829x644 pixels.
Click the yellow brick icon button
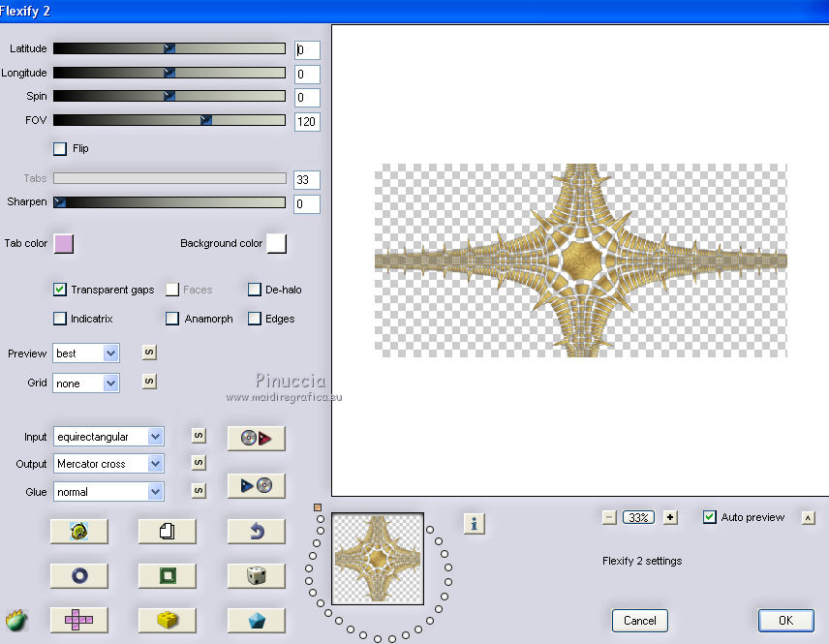pos(168,620)
